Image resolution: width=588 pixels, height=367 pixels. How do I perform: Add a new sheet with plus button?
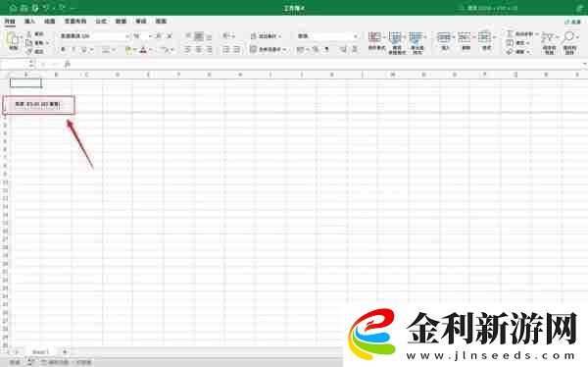(65, 352)
